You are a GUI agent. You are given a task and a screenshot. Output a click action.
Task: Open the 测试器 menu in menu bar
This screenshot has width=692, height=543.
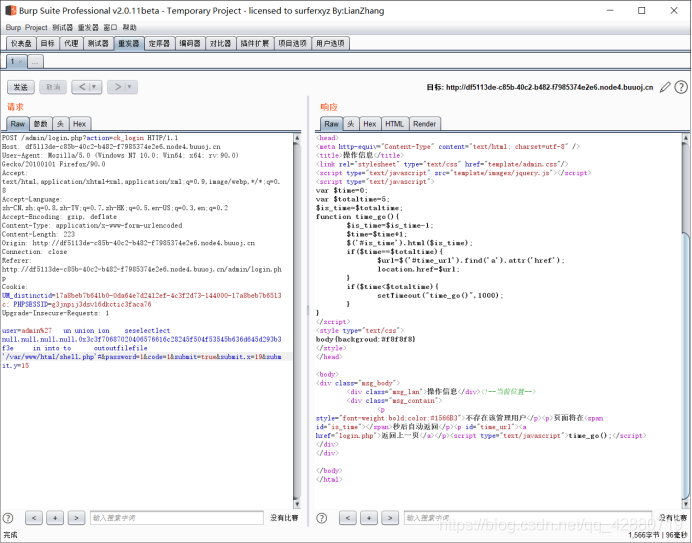point(62,27)
